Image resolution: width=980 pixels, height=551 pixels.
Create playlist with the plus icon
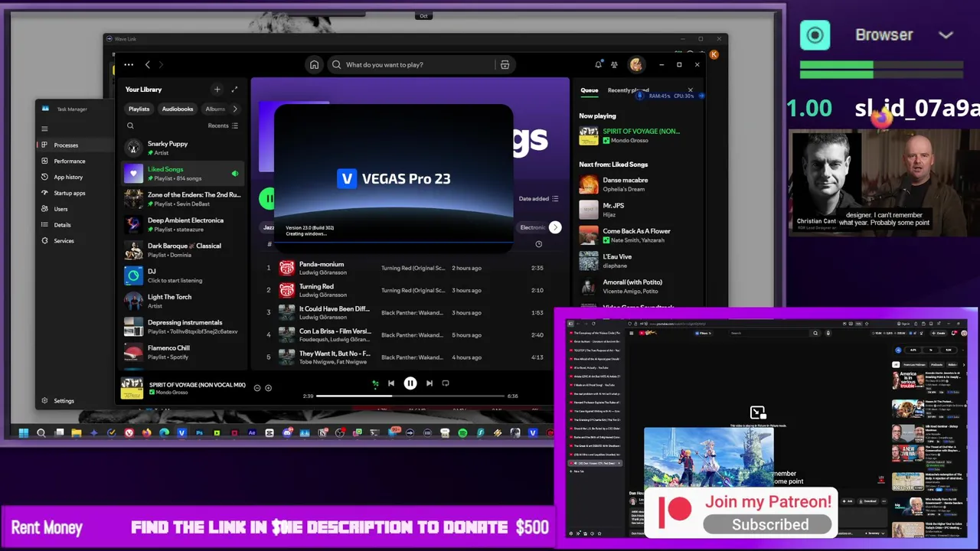pos(217,90)
